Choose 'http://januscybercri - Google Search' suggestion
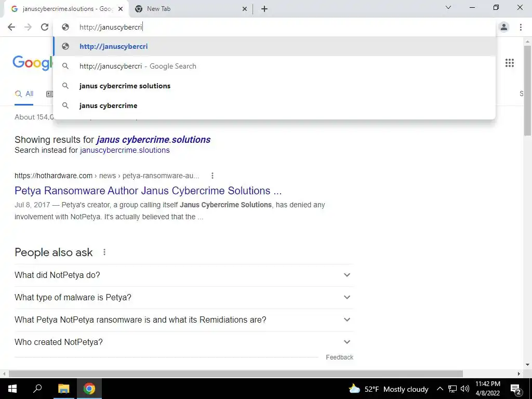532x399 pixels. (274, 66)
